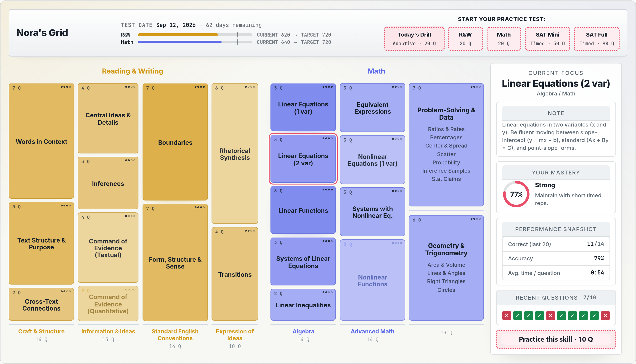Select the Problem-Solving & Data tile
Screen dimensions: 636x364
446,145
